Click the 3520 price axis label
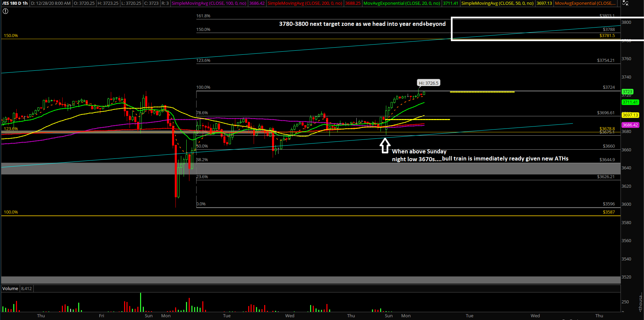Image resolution: width=644 pixels, height=320 pixels. point(626,277)
